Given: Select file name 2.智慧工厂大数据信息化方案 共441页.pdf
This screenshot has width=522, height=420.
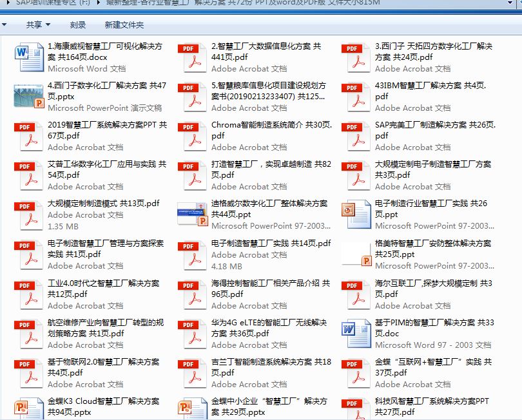Looking at the screenshot, I should click(x=266, y=52).
